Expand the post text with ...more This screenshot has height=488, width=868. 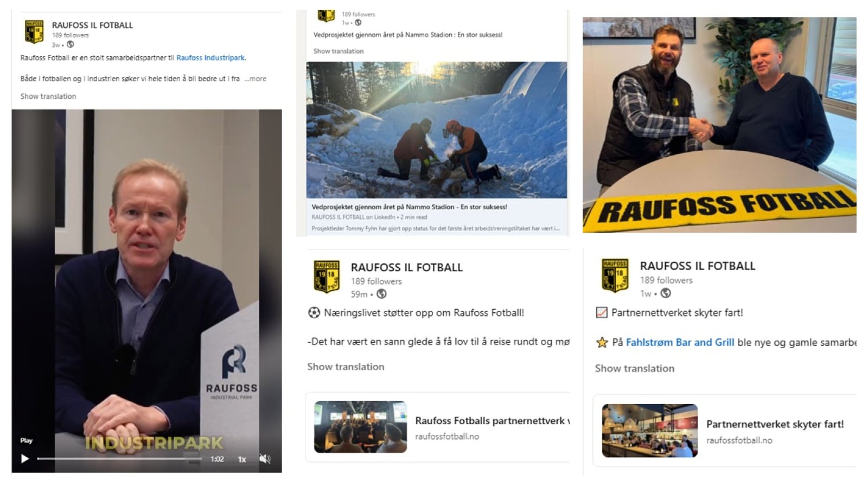tap(255, 79)
